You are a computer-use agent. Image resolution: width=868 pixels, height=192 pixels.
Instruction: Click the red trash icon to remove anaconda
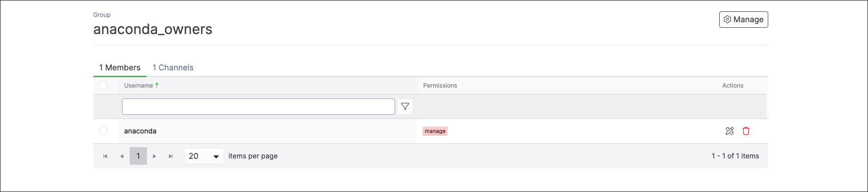746,131
